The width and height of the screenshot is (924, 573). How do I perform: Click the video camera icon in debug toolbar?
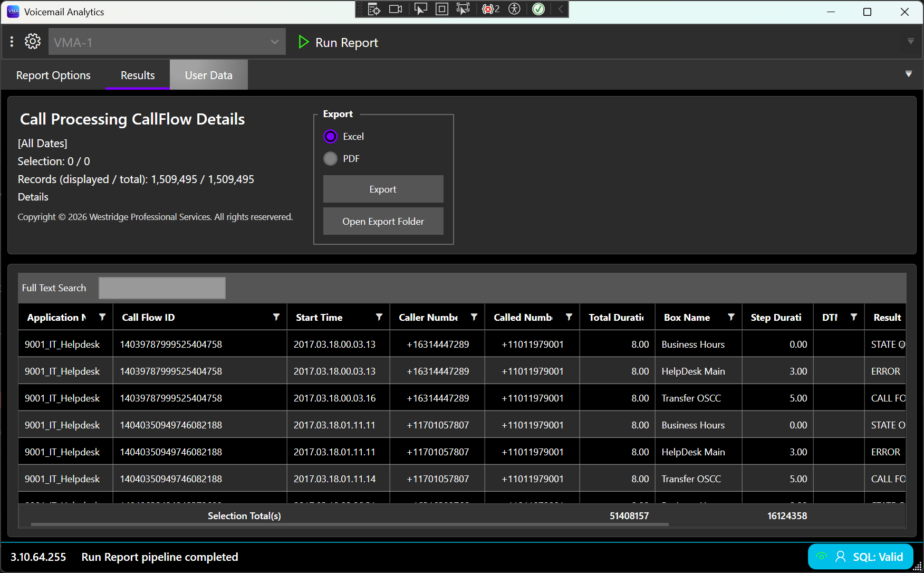click(x=396, y=9)
